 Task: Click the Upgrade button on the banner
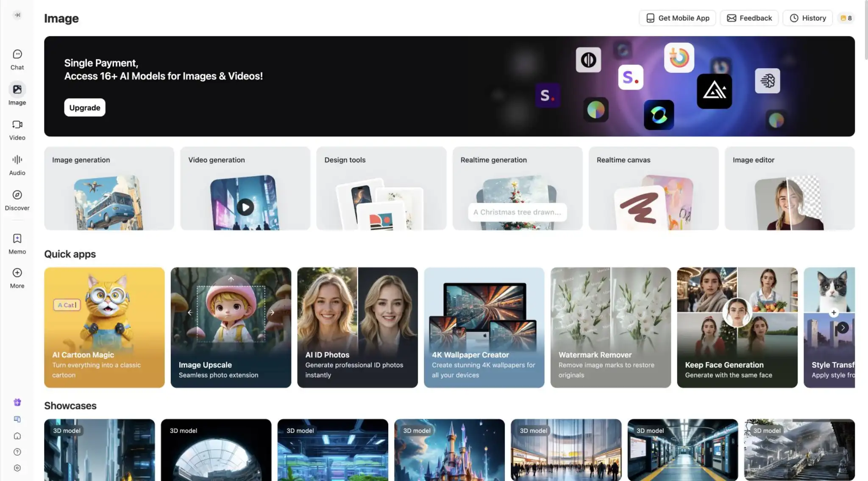tap(85, 108)
